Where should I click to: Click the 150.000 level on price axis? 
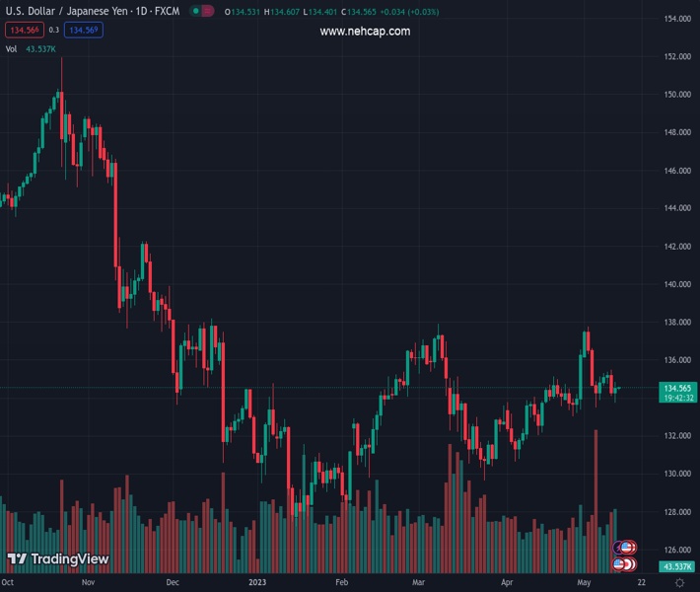(x=676, y=95)
